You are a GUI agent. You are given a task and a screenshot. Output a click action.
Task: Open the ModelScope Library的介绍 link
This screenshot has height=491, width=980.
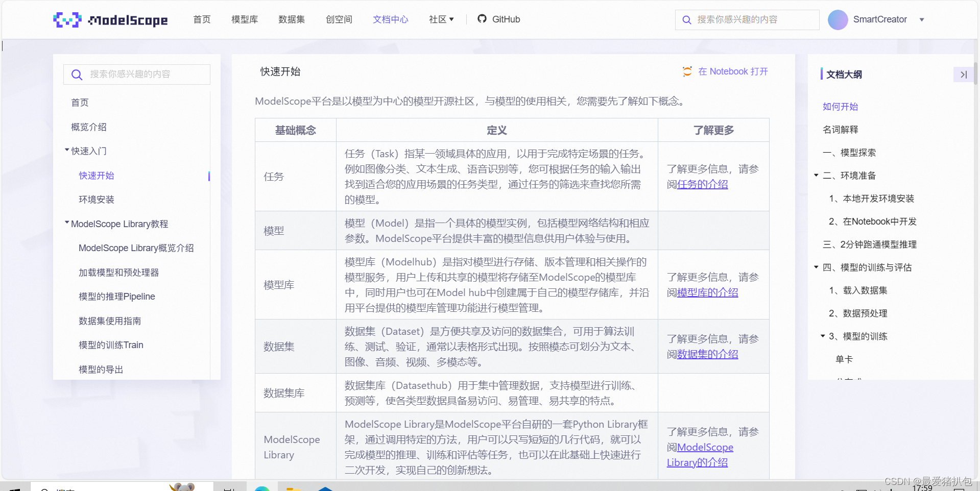click(700, 455)
